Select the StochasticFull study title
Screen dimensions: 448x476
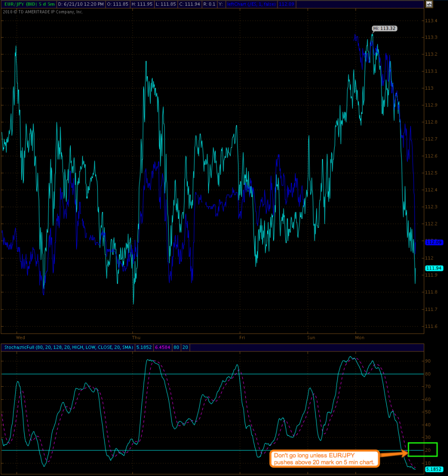tap(69, 347)
